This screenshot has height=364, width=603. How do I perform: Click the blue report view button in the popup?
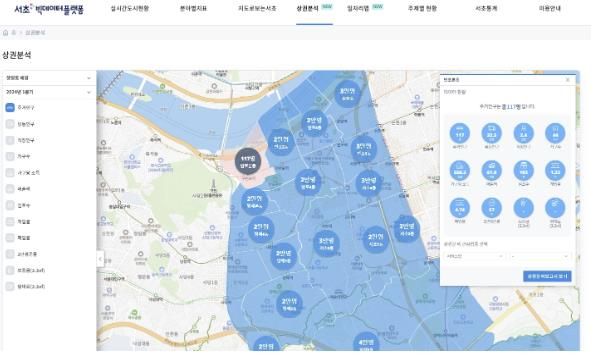(x=547, y=276)
